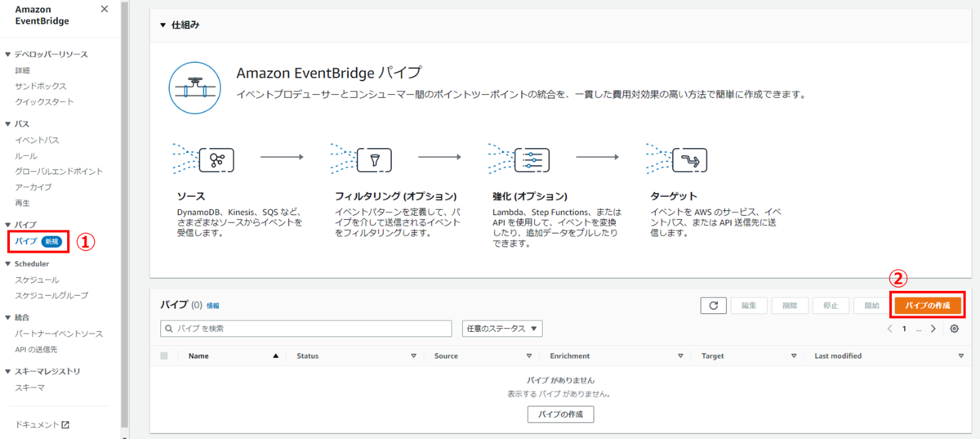Image resolution: width=980 pixels, height=439 pixels.
Task: Click the external link icon beside ドキュメント
Action: click(x=66, y=425)
